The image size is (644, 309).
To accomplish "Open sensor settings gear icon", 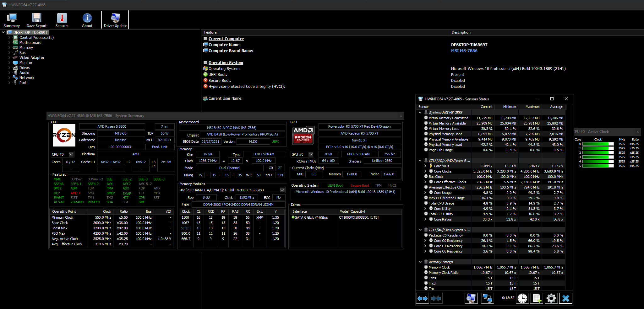I will pos(551,298).
